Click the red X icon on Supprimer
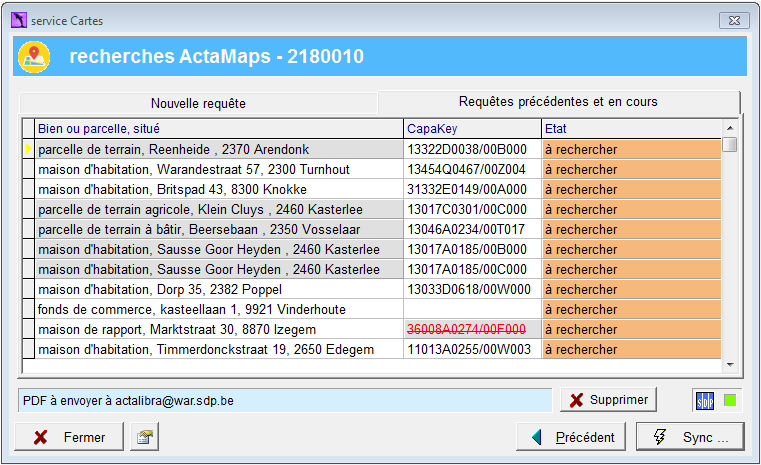 coord(576,400)
